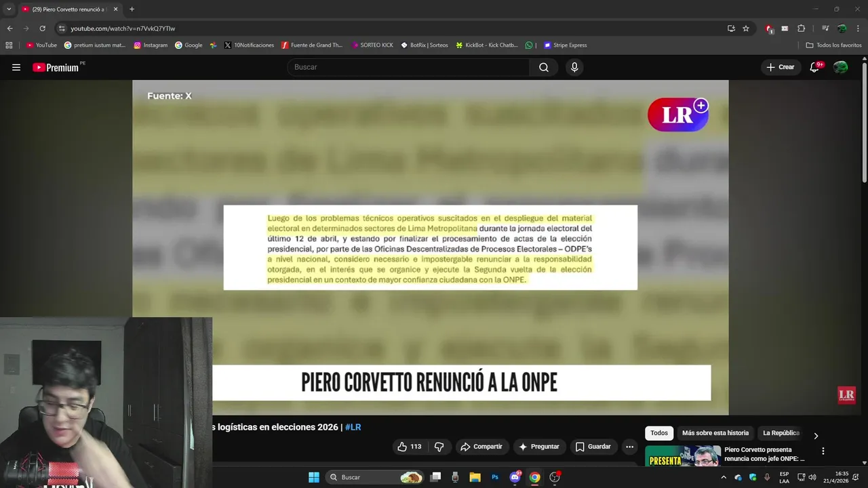868x488 pixels.
Task: Open Windows Start menu
Action: click(x=314, y=477)
